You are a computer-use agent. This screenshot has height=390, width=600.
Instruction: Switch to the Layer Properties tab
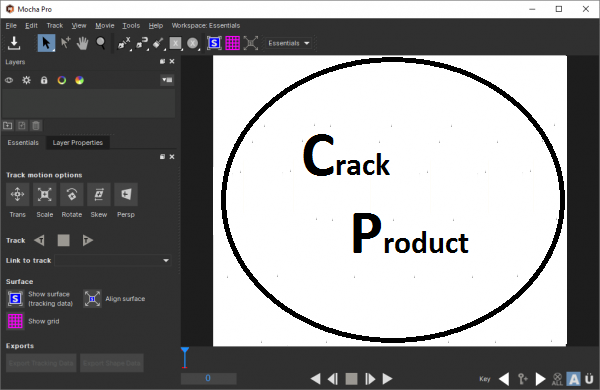[x=78, y=143]
